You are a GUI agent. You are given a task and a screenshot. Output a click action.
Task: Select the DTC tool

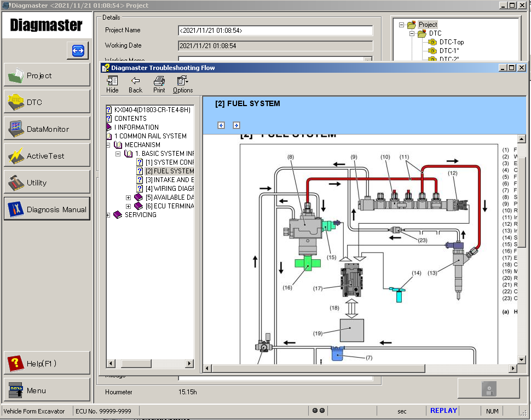[47, 101]
